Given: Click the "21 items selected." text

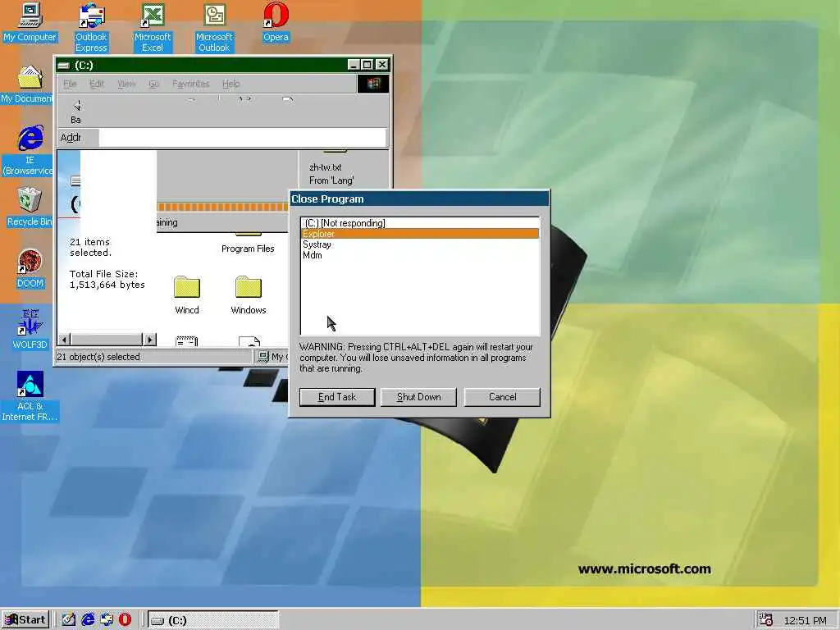Looking at the screenshot, I should (90, 247).
